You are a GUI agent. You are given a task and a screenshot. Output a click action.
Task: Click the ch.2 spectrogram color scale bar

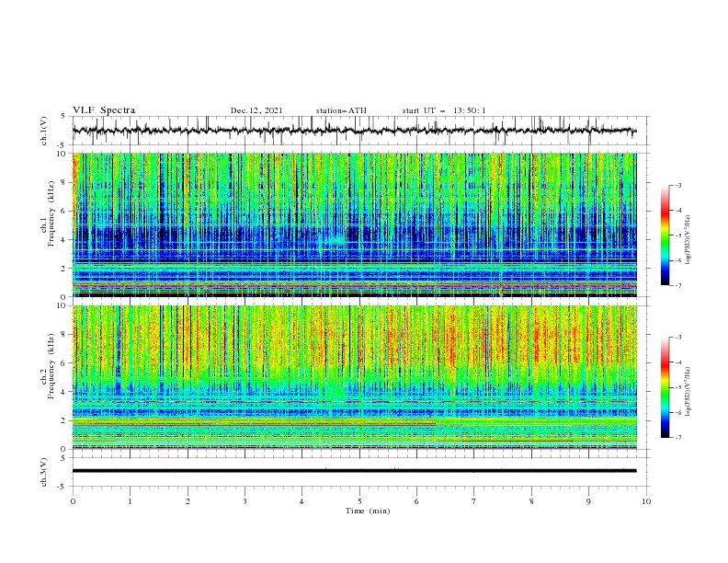click(x=665, y=387)
